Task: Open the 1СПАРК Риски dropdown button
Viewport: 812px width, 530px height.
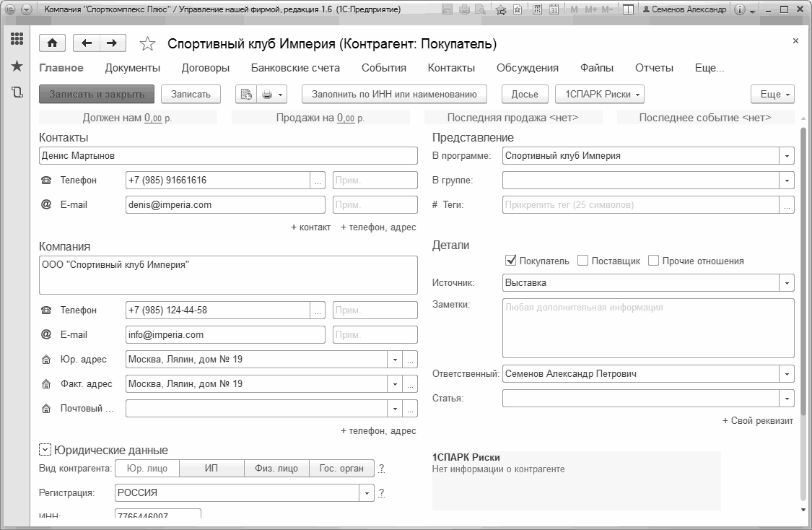Action: point(600,95)
